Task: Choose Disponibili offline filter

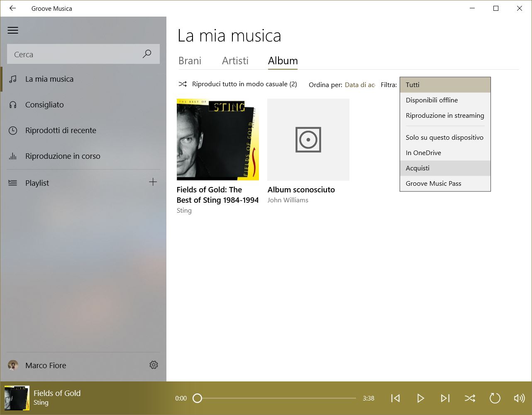Action: [445, 100]
